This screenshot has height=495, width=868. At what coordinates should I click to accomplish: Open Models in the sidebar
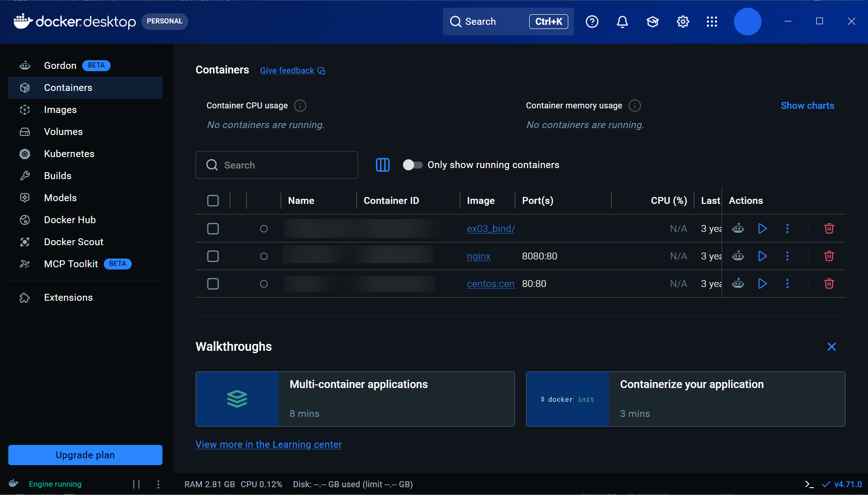click(x=85, y=198)
